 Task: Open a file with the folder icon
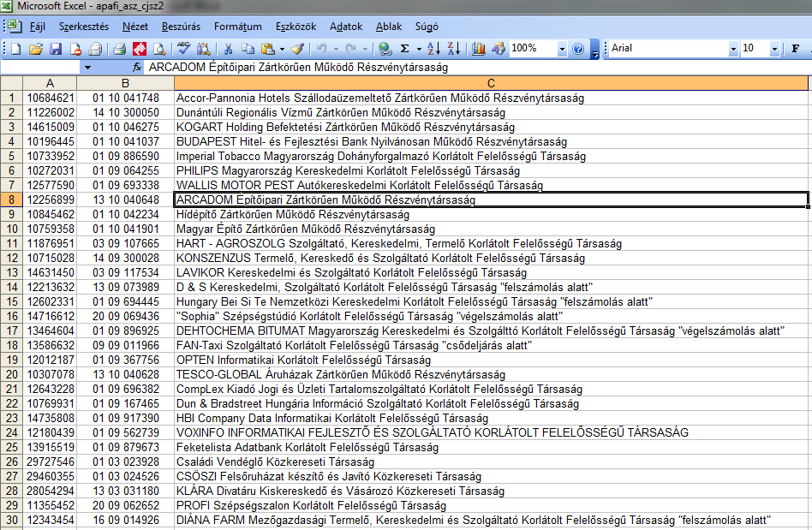tap(36, 49)
